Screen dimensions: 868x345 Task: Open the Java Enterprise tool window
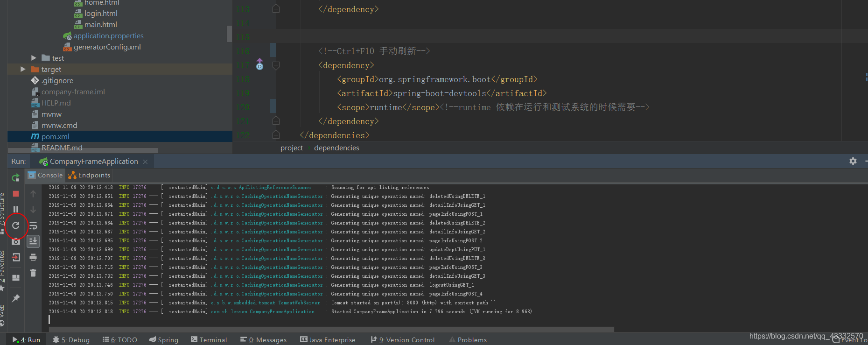pyautogui.click(x=328, y=340)
